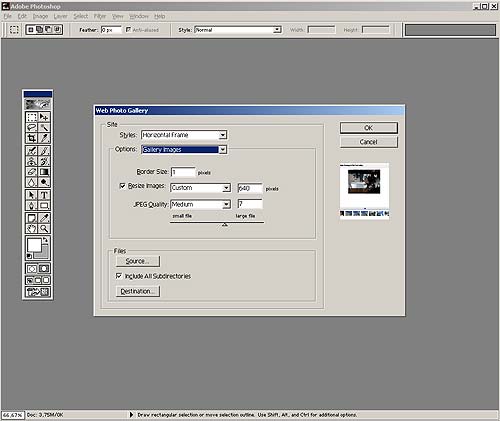This screenshot has height=421, width=500.
Task: Click the Feather input field
Action: click(x=111, y=30)
